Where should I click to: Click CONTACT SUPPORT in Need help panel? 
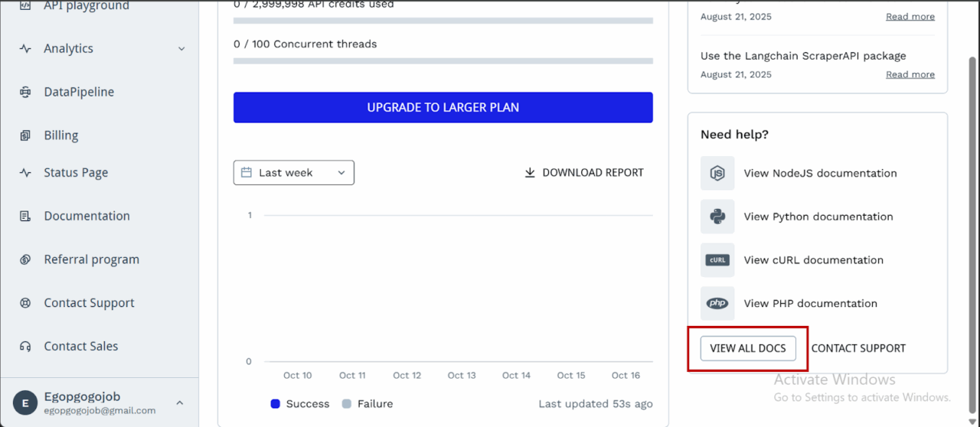pyautogui.click(x=858, y=348)
